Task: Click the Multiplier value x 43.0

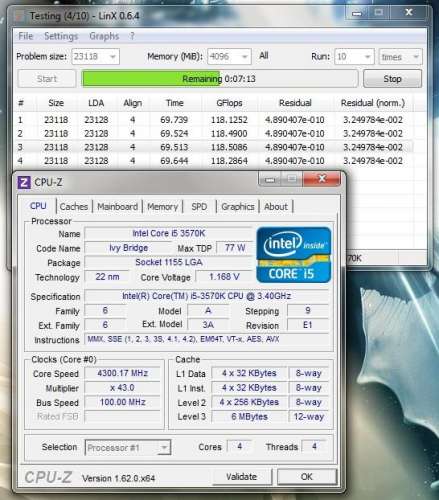Action: point(123,388)
